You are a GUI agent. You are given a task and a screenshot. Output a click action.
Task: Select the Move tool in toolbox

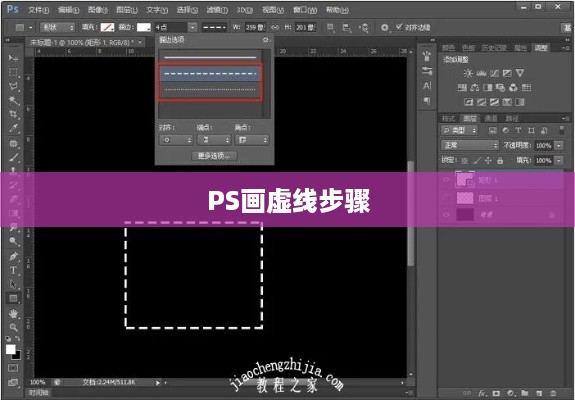click(x=14, y=58)
